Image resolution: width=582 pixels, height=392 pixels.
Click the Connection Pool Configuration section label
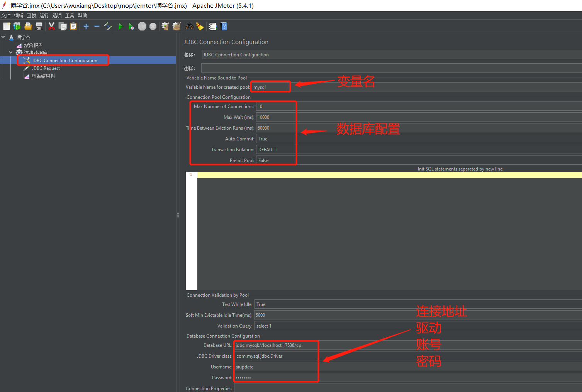click(219, 97)
